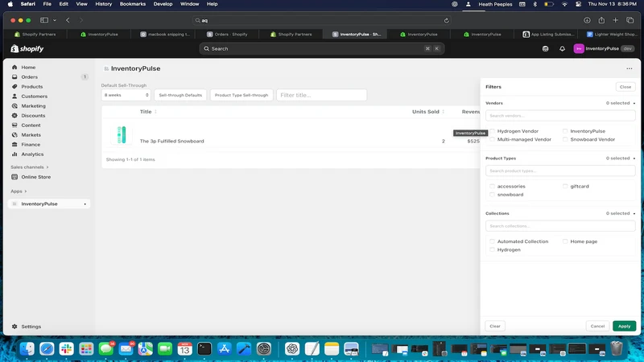The height and width of the screenshot is (362, 644).
Task: Open Customers in sidebar
Action: (34, 96)
